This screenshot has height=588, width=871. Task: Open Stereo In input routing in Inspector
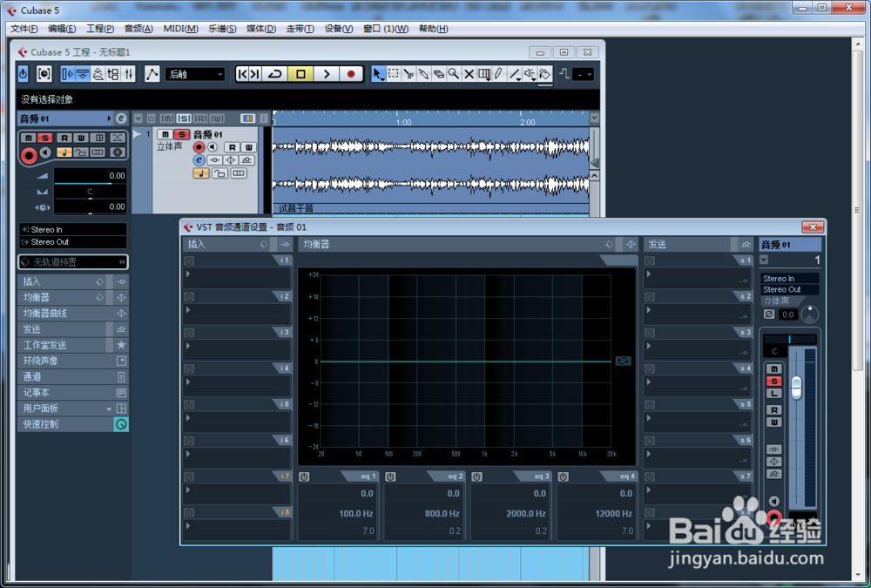click(73, 229)
